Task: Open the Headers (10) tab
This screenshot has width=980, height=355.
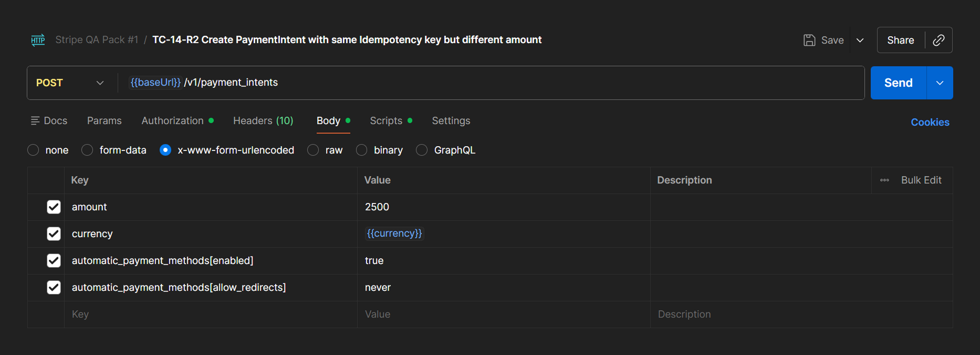Action: coord(263,120)
